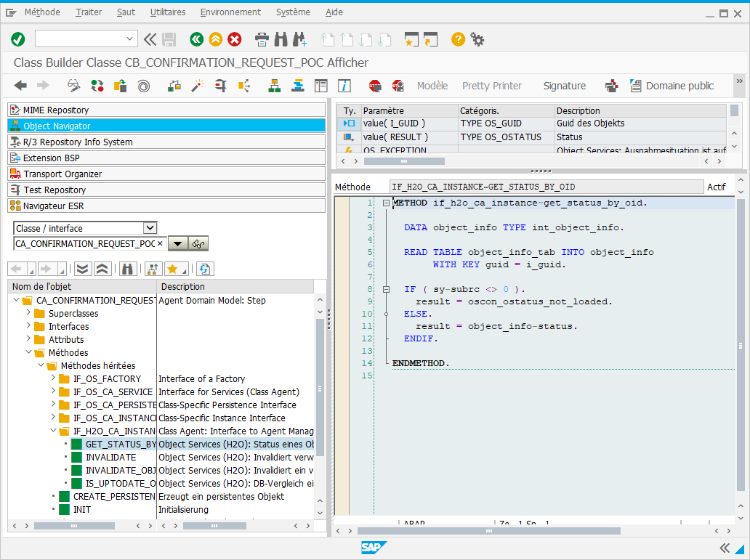Screen dimensions: 750x560
Task: Open the Méthode menu
Action: point(42,12)
